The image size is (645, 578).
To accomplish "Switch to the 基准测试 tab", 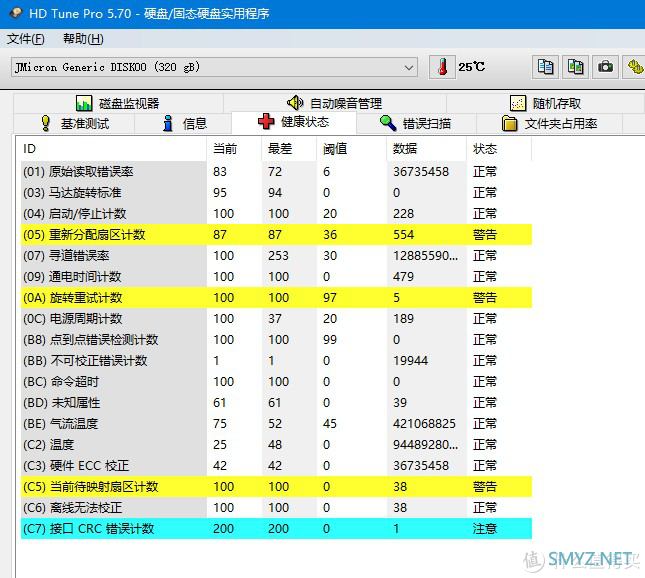I will [74, 123].
